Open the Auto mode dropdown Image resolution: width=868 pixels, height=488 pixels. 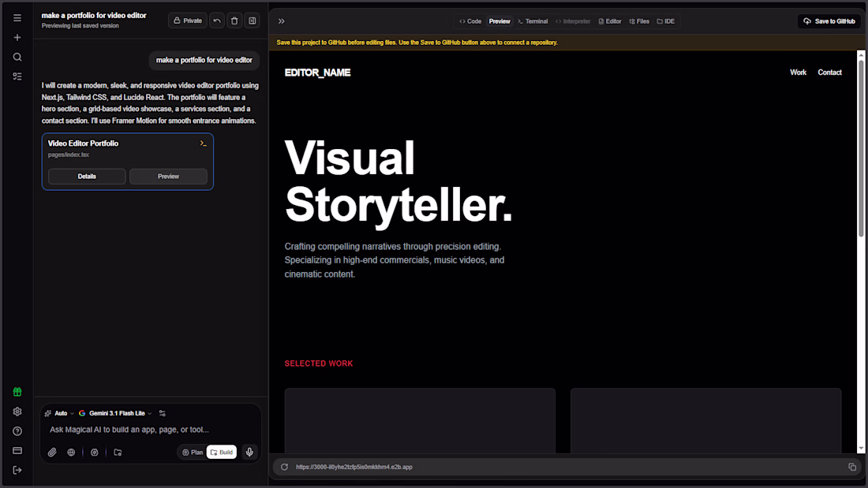pyautogui.click(x=59, y=413)
